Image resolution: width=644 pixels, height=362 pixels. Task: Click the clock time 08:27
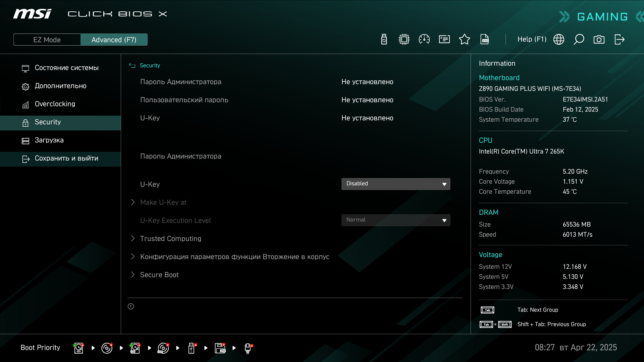(545, 348)
